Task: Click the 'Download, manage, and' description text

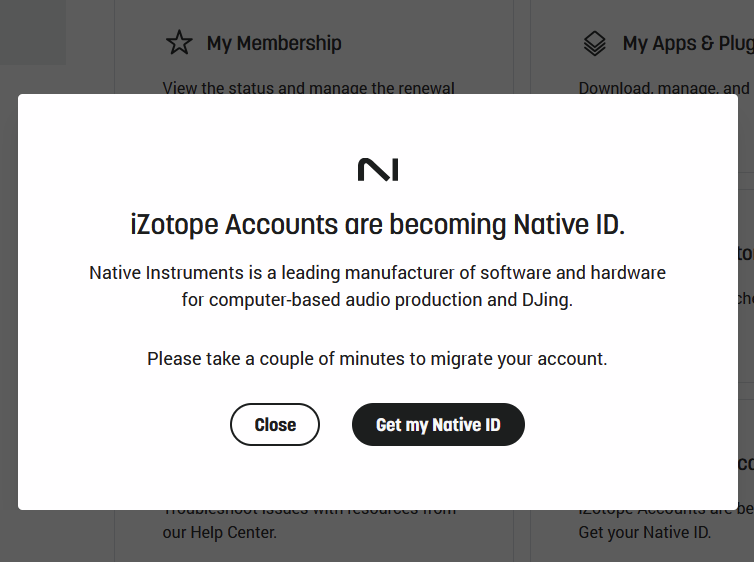Action: click(x=664, y=88)
